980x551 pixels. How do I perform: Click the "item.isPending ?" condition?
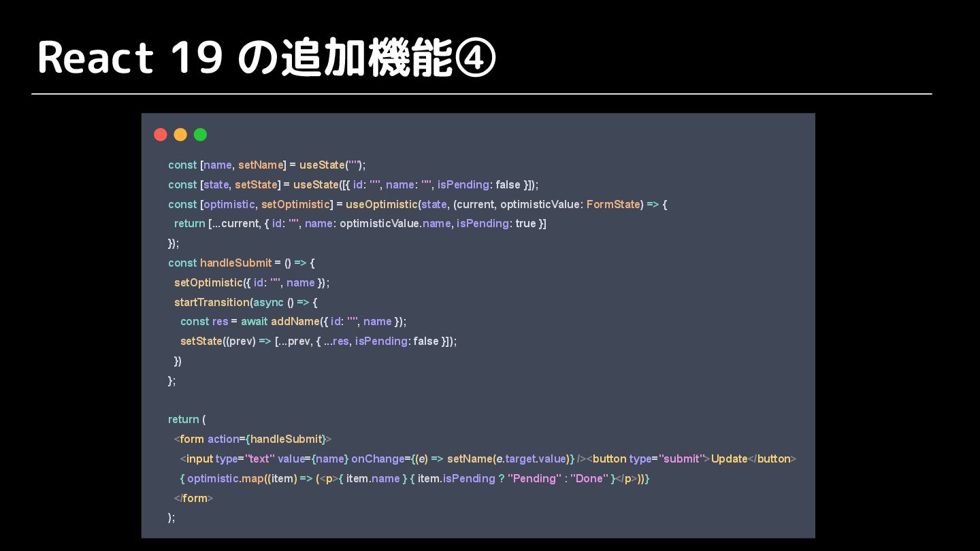461,479
